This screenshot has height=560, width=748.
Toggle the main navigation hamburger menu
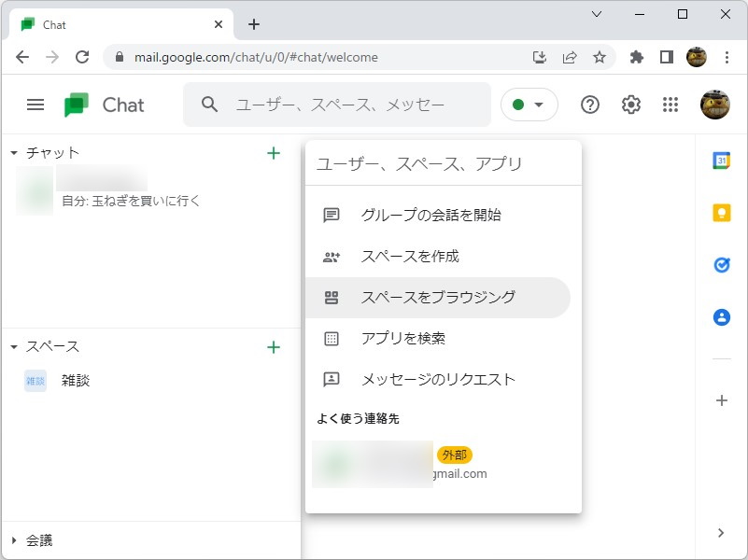pos(35,105)
